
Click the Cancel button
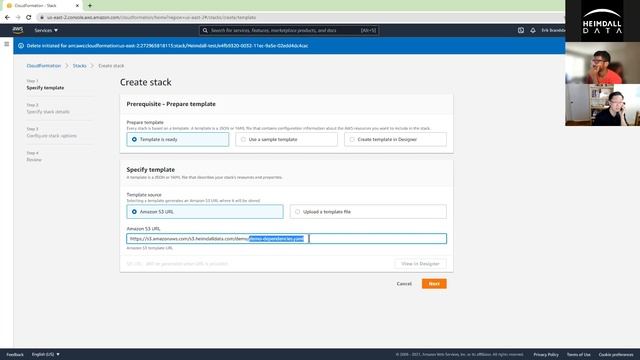point(404,284)
